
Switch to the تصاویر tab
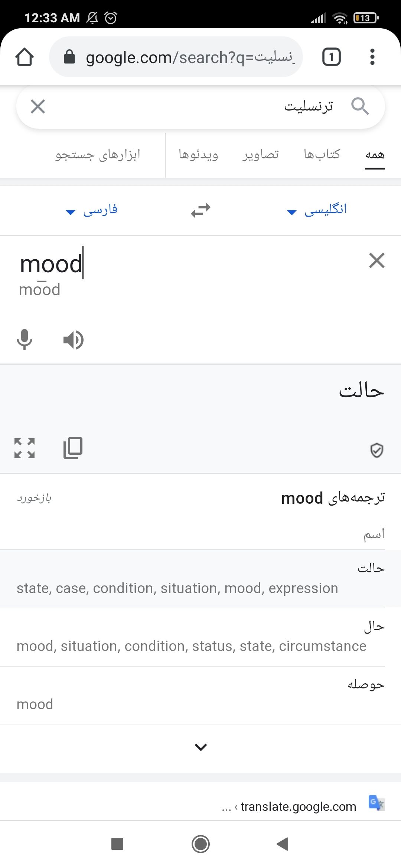(x=261, y=154)
